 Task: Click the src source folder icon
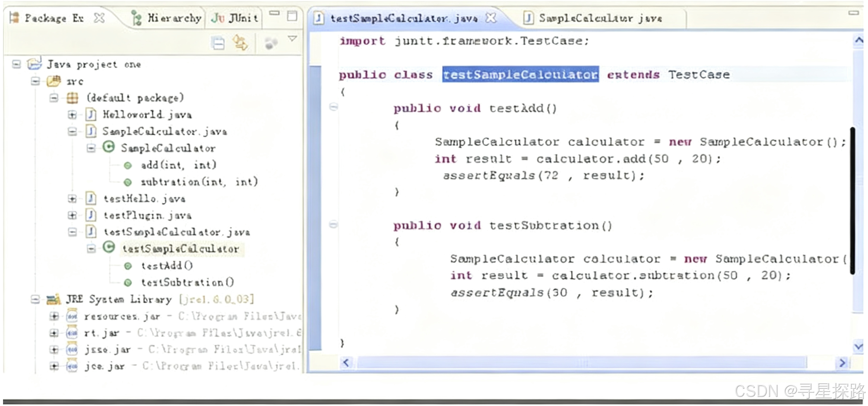(54, 81)
